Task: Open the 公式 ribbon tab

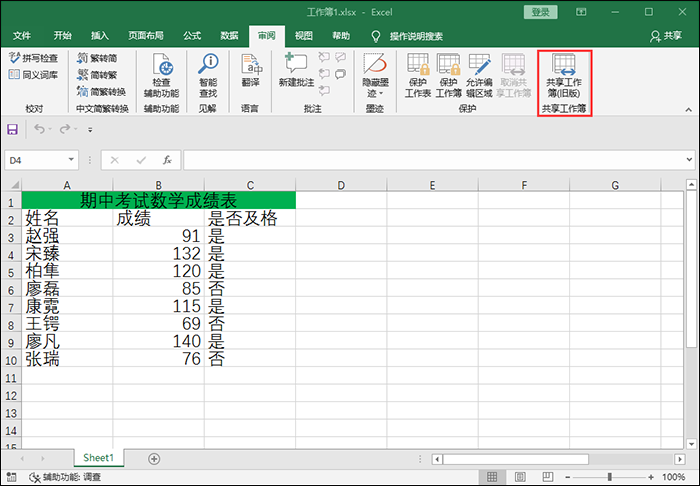Action: (192, 35)
